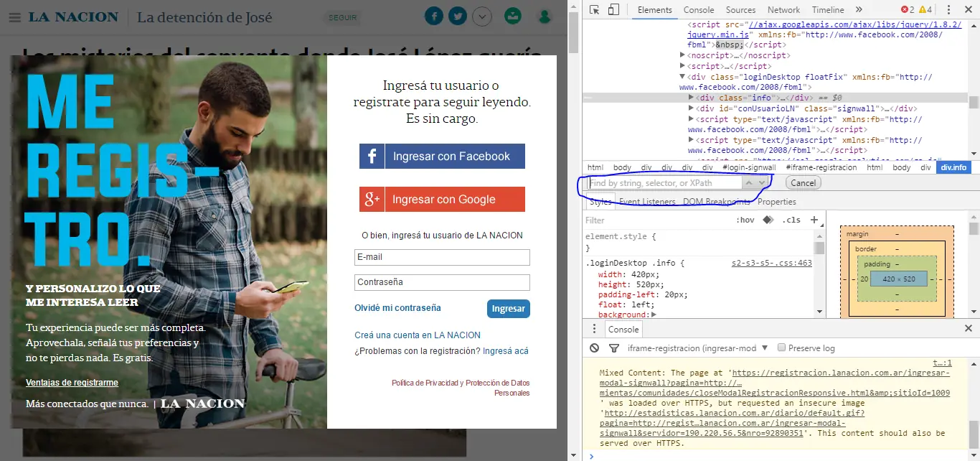Click the SEGUIR follow button
The height and width of the screenshot is (461, 980).
[x=342, y=17]
